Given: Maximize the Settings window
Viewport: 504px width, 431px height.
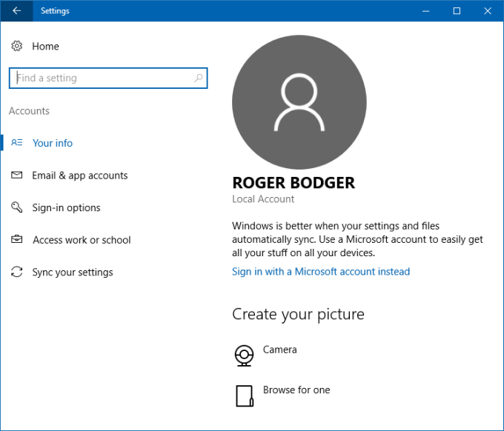Looking at the screenshot, I should click(457, 10).
